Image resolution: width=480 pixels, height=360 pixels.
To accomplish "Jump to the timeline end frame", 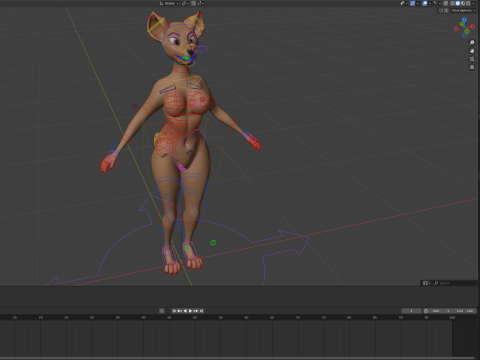I will [x=201, y=311].
